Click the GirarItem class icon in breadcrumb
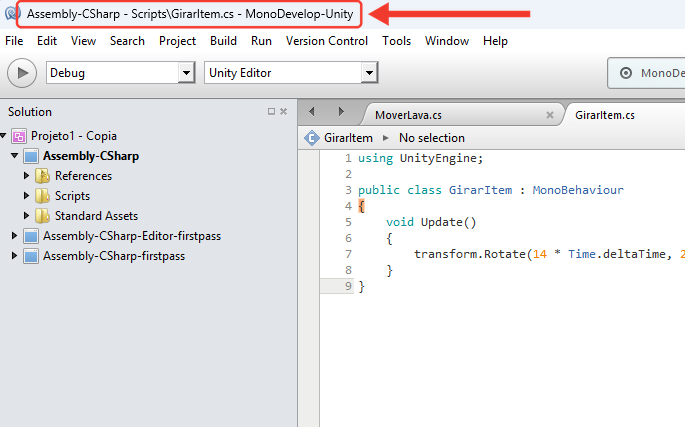The width and height of the screenshot is (685, 427). click(x=312, y=138)
